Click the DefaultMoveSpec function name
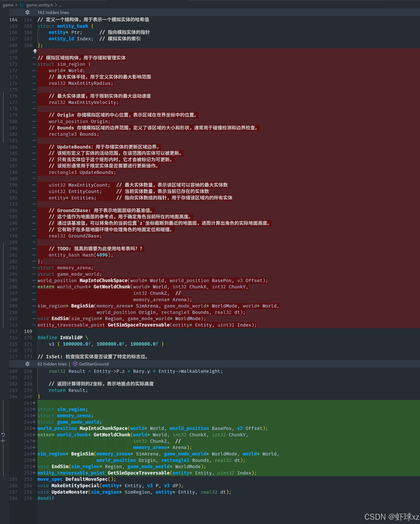This screenshot has height=524, width=420. pyautogui.click(x=86, y=479)
